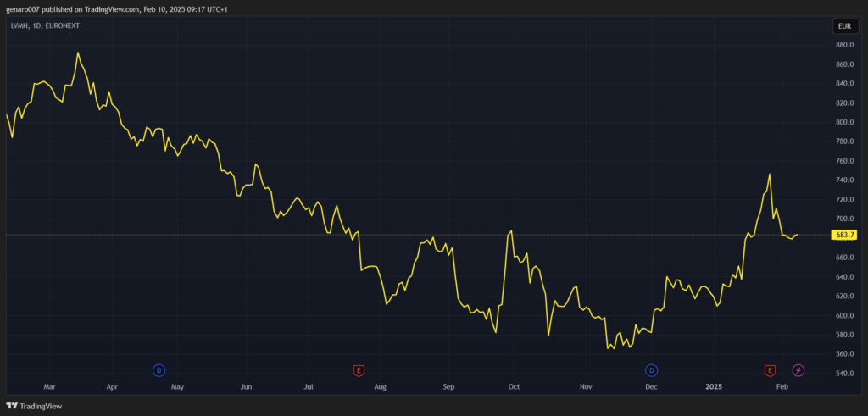The image size is (868, 416).
Task: Select the Oct label on the time axis
Action: (x=514, y=386)
